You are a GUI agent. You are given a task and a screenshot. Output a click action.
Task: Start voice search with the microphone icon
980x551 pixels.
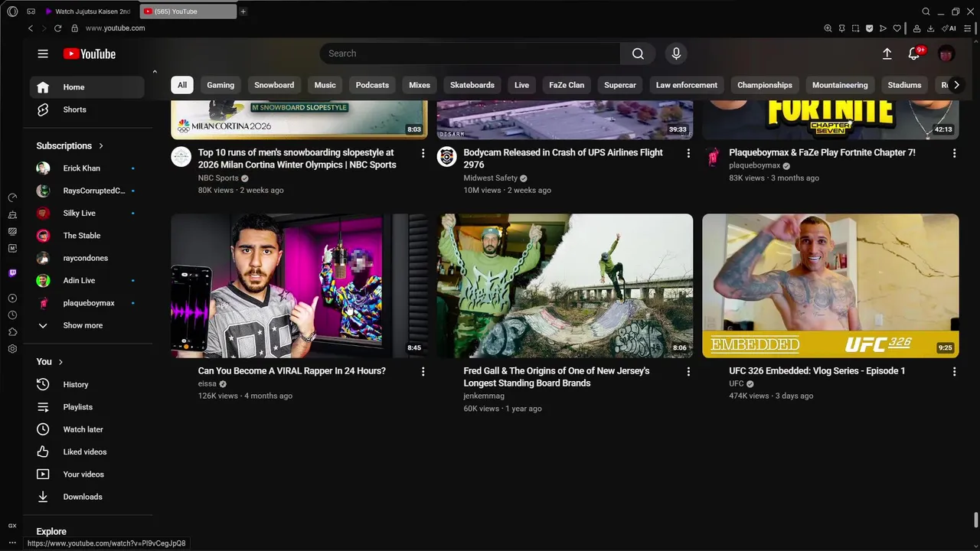point(676,54)
